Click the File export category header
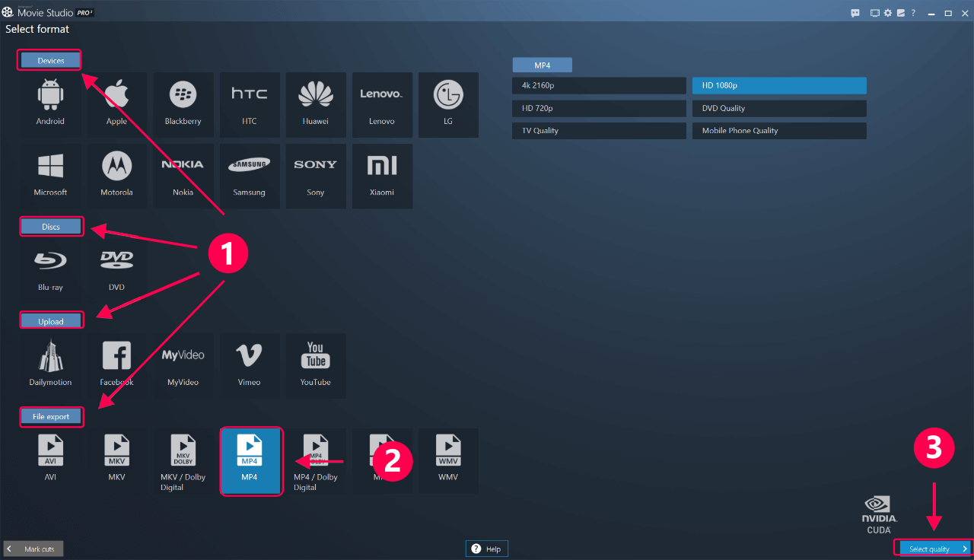 [x=50, y=416]
